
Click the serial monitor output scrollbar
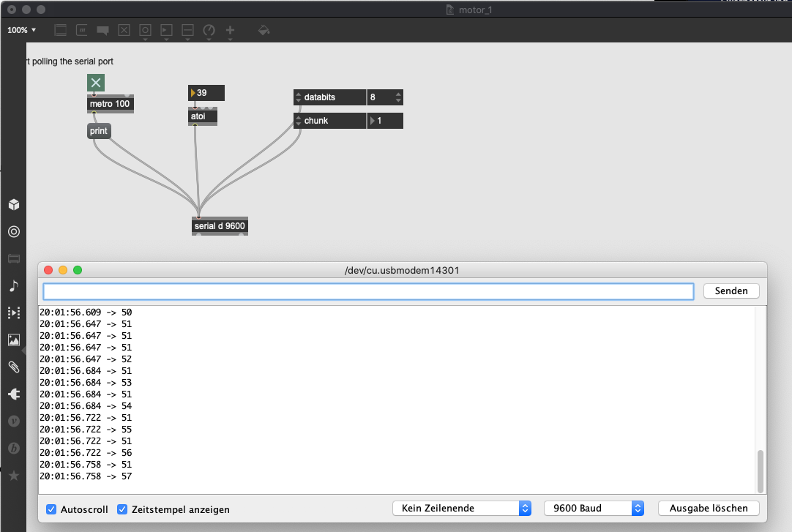pos(761,471)
